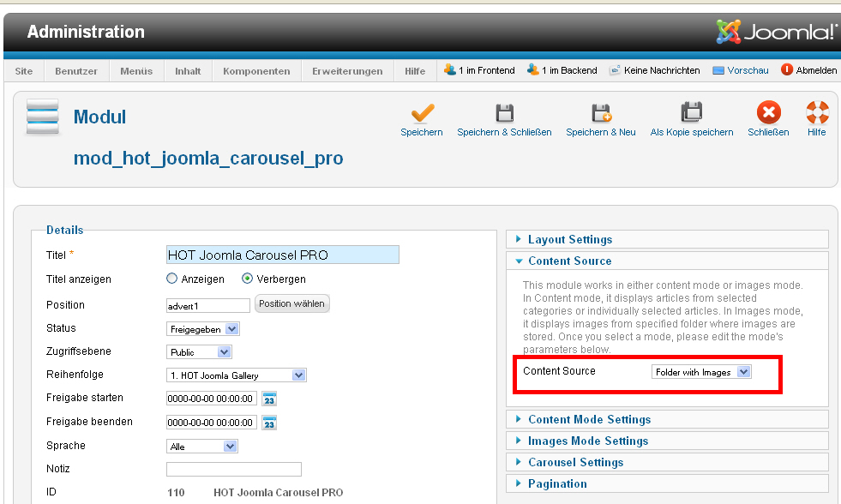Viewport: 841px width, 504px height.
Task: Expand the Carousel Settings panel
Action: pyautogui.click(x=667, y=462)
